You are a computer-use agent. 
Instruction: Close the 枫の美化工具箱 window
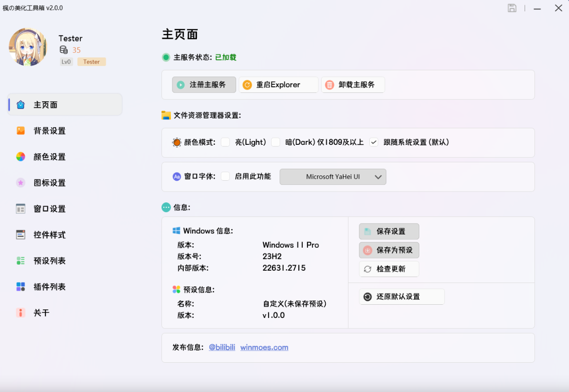pos(559,8)
